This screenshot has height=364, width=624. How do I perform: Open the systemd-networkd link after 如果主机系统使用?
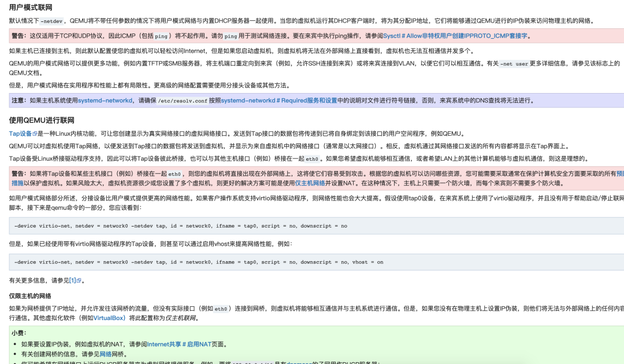coord(105,101)
